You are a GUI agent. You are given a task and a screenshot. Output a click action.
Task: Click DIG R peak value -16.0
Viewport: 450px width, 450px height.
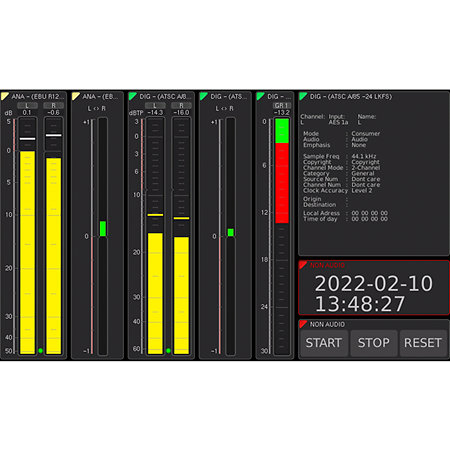coord(181,113)
